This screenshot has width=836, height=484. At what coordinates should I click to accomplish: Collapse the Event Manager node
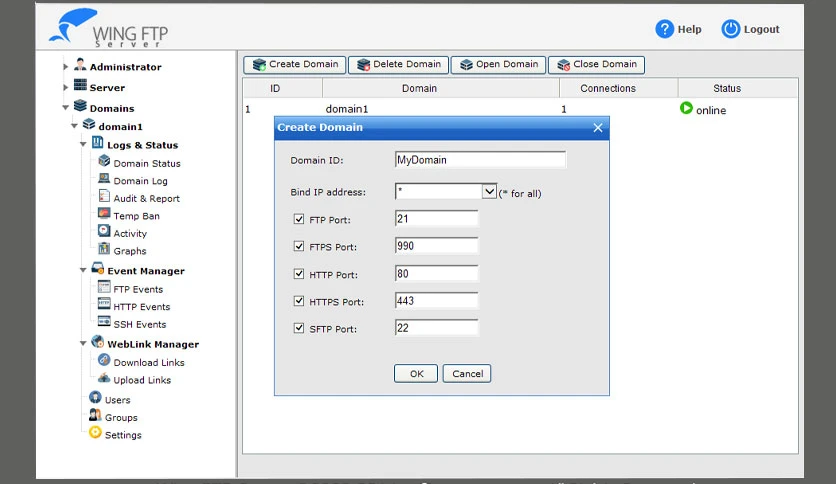(x=83, y=270)
